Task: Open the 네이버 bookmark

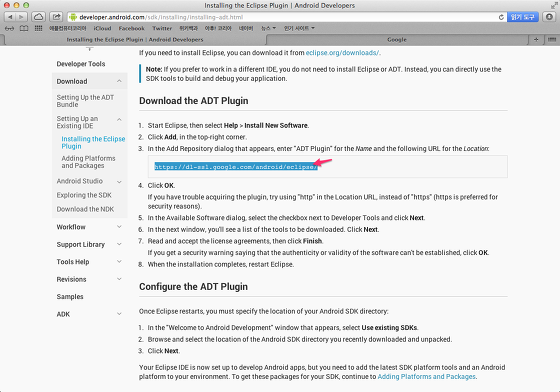Action: [246, 28]
